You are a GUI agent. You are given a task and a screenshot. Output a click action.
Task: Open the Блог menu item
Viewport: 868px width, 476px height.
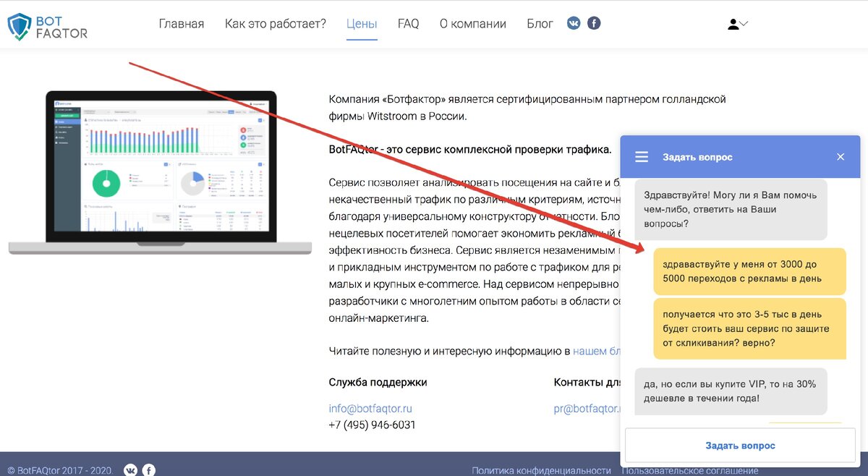[540, 24]
